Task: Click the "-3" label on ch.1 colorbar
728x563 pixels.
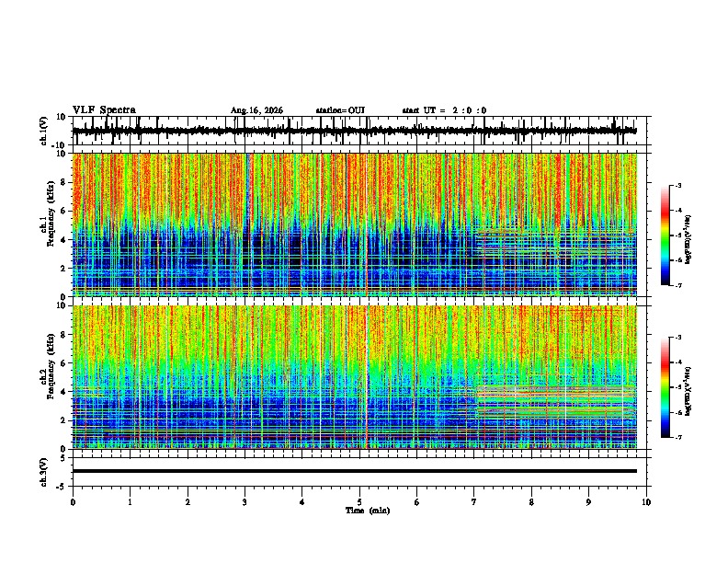Action: 678,185
